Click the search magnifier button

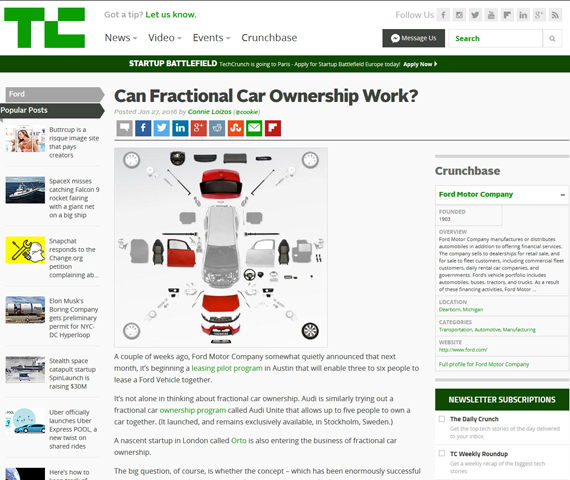552,39
